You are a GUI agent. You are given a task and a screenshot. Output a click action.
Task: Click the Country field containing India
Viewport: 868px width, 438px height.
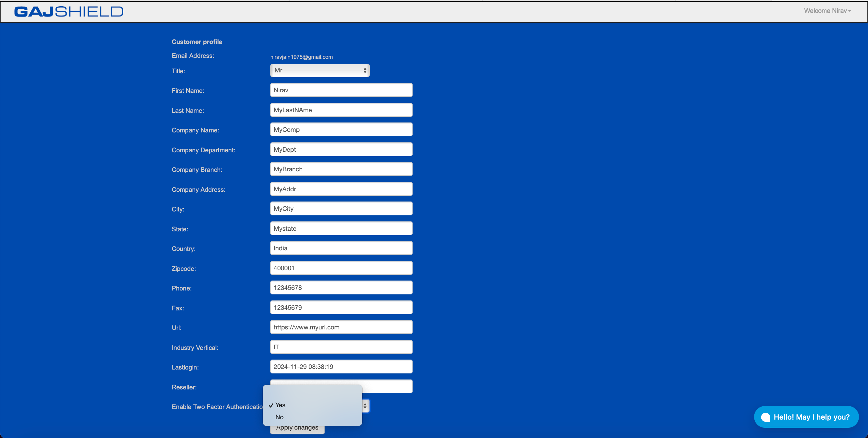341,248
